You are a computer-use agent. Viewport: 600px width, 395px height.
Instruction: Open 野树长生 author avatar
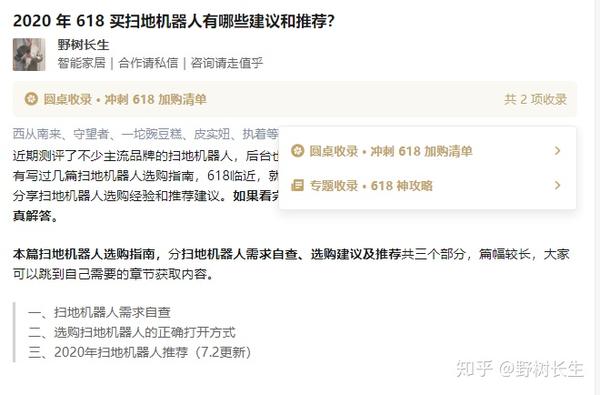[29, 54]
